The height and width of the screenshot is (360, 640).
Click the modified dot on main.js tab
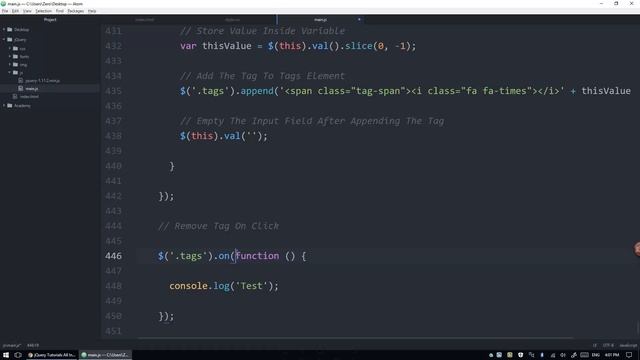click(359, 20)
